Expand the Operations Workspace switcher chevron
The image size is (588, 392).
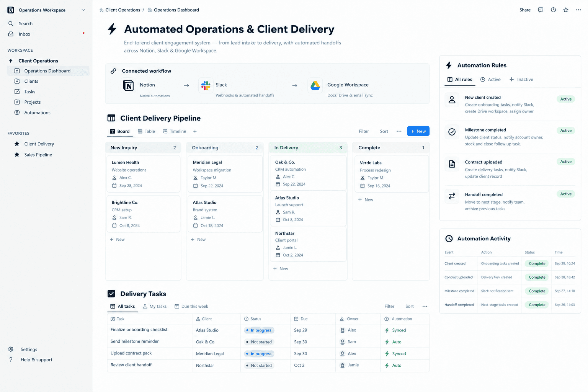click(83, 10)
